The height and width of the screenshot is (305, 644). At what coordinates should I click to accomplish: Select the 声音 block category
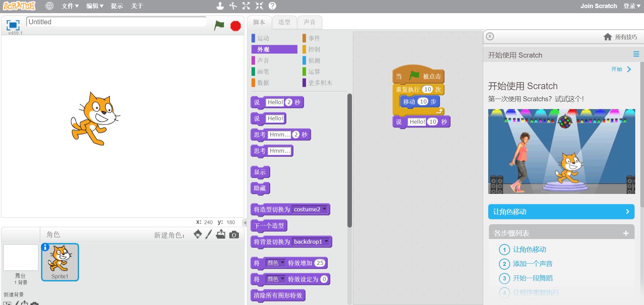274,60
